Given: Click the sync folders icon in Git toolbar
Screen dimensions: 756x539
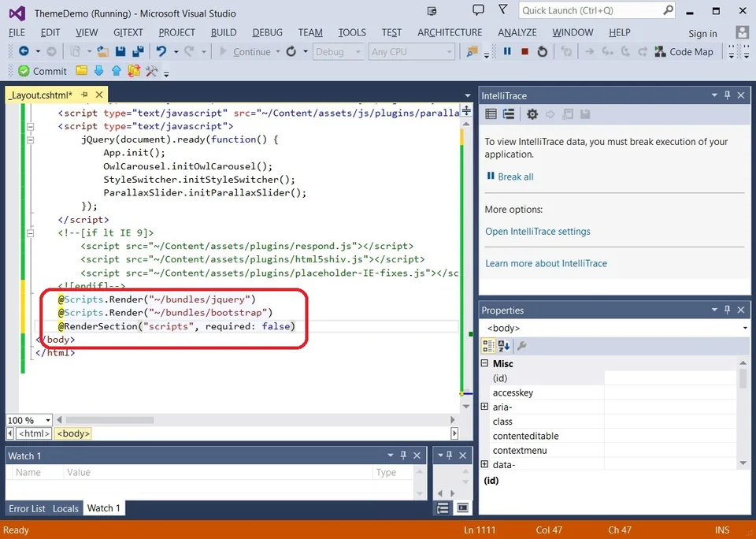Looking at the screenshot, I should [x=134, y=71].
